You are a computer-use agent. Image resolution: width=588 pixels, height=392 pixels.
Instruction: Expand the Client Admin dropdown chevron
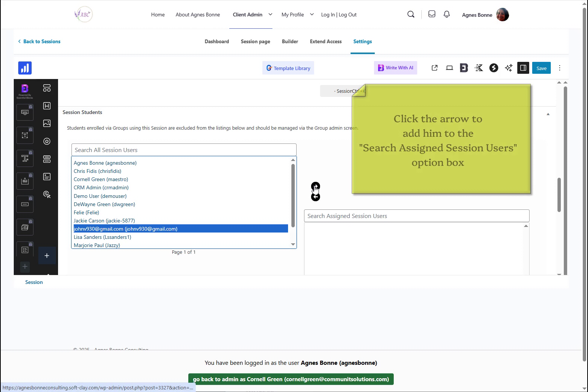pos(270,15)
